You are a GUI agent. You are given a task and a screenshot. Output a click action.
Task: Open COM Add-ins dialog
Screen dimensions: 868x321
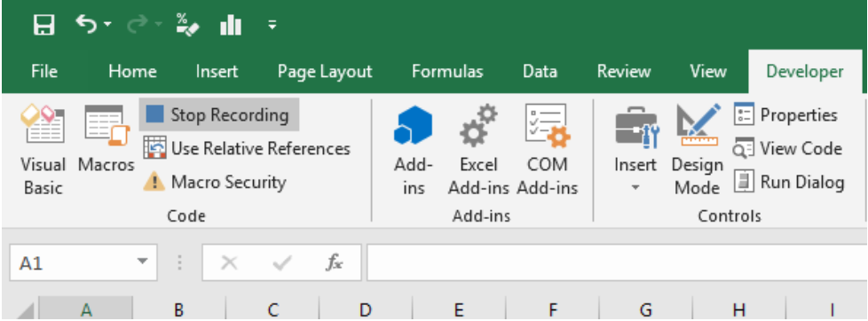[547, 151]
